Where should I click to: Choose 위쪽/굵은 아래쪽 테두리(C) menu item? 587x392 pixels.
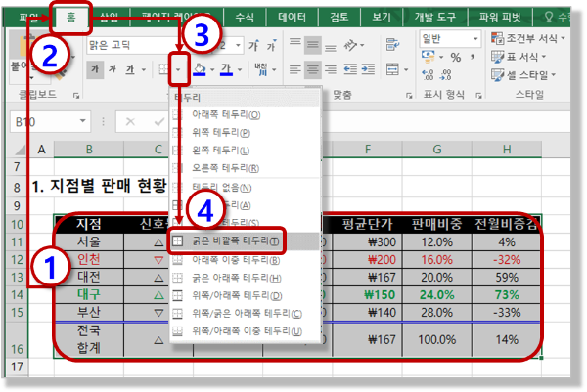[x=246, y=314]
